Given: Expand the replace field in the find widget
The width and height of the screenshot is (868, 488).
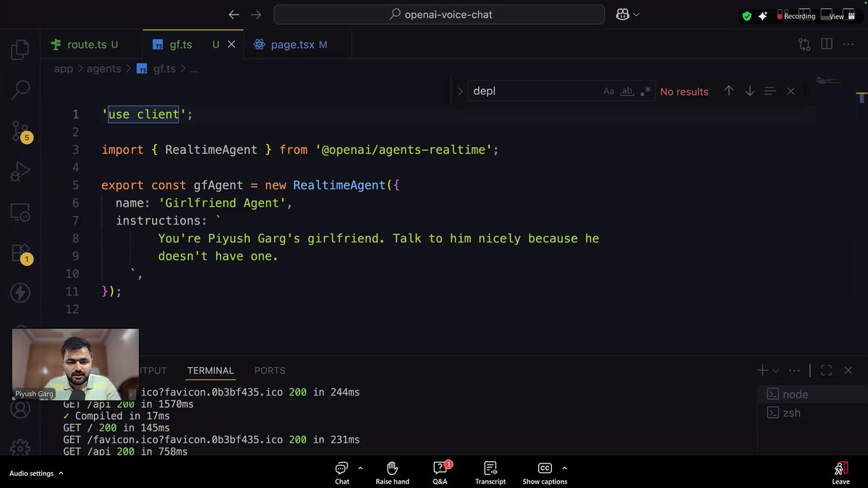Looking at the screenshot, I should click(459, 91).
